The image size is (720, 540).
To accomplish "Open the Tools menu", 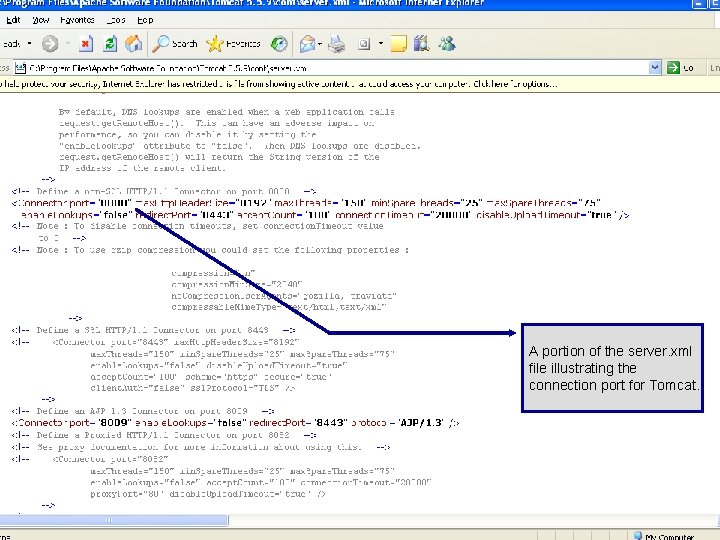I will coord(116,20).
